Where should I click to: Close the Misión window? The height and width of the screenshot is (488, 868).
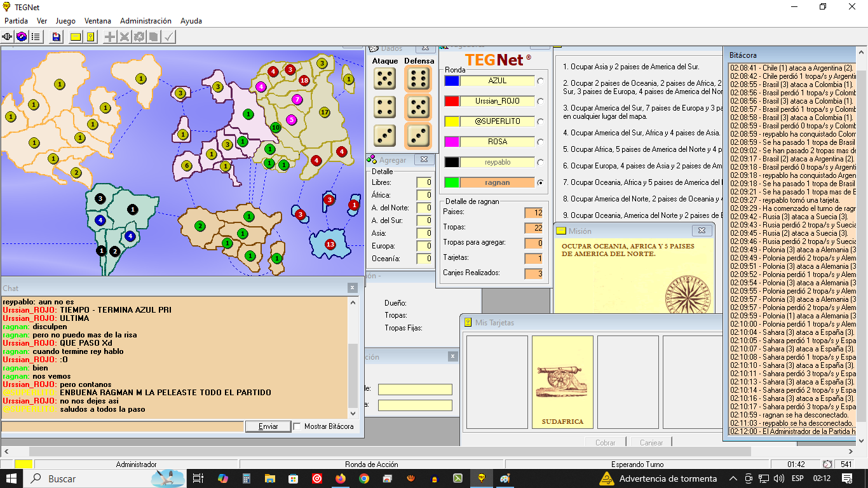[x=702, y=231]
